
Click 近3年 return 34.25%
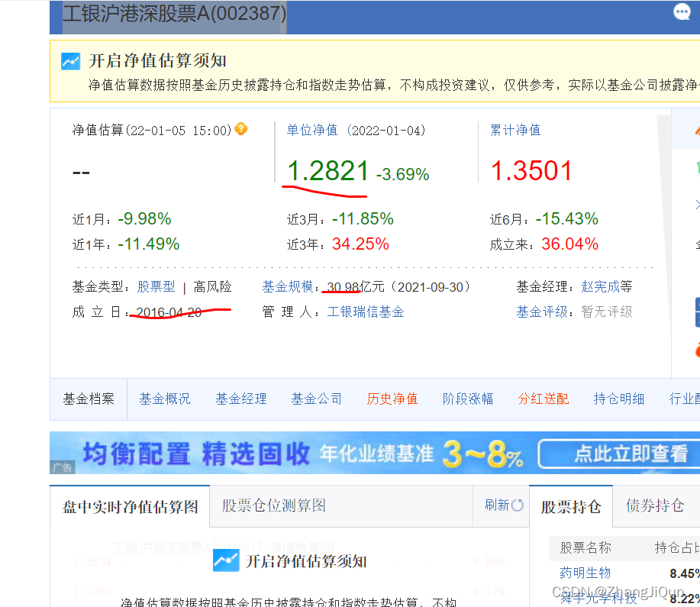coord(361,244)
